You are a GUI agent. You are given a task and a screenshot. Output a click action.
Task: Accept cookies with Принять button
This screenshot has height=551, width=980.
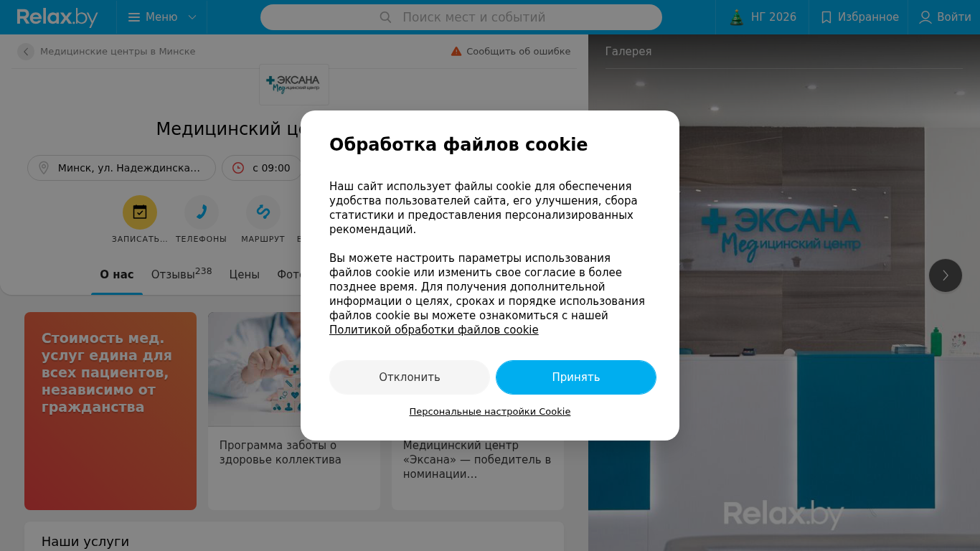click(x=576, y=377)
